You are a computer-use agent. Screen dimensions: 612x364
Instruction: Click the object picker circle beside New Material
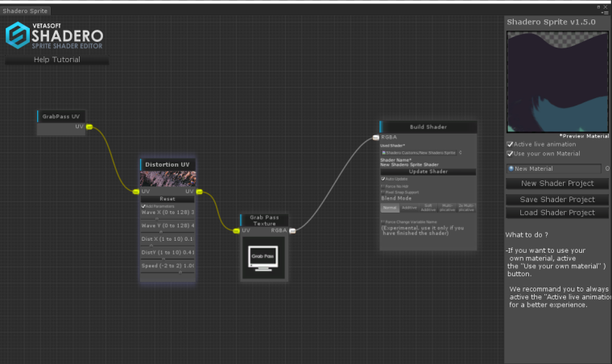tap(607, 168)
